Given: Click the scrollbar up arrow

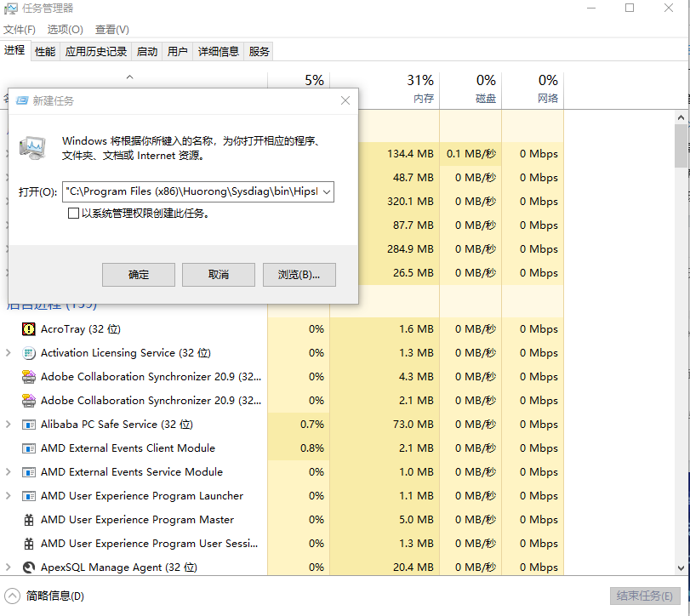Looking at the screenshot, I should coord(681,117).
